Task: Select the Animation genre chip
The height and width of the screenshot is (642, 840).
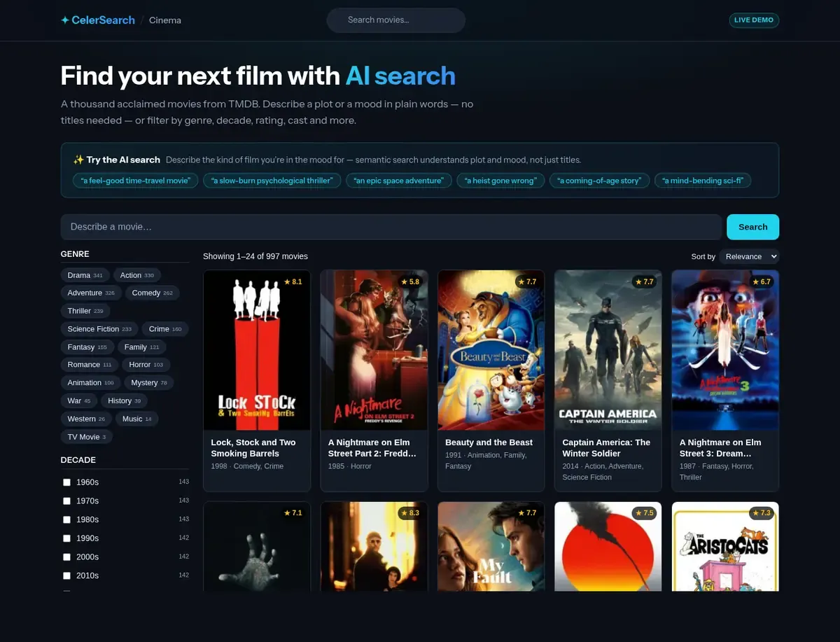Action: click(x=90, y=383)
